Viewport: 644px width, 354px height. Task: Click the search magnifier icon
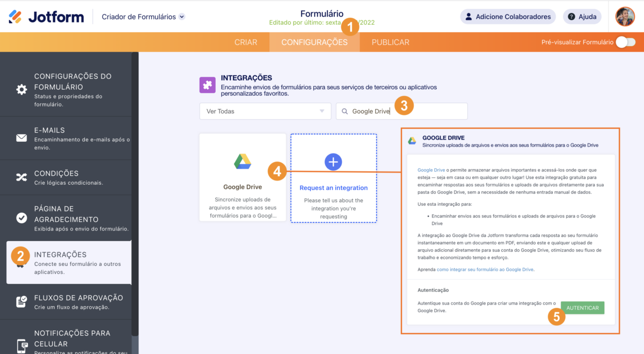(345, 111)
